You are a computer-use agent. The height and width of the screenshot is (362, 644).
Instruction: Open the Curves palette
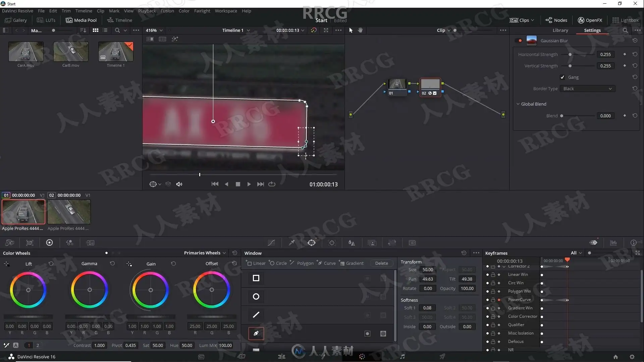point(271,243)
